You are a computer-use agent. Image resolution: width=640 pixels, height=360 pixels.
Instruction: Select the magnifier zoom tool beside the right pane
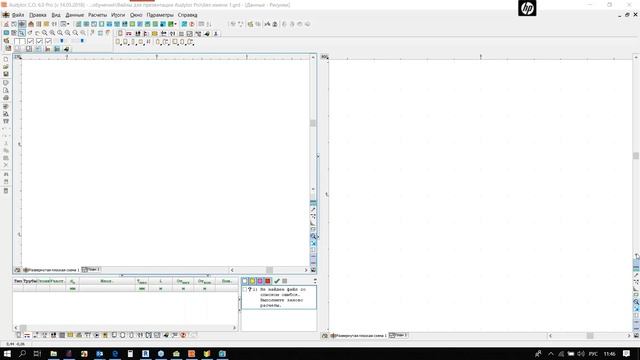tap(636, 302)
